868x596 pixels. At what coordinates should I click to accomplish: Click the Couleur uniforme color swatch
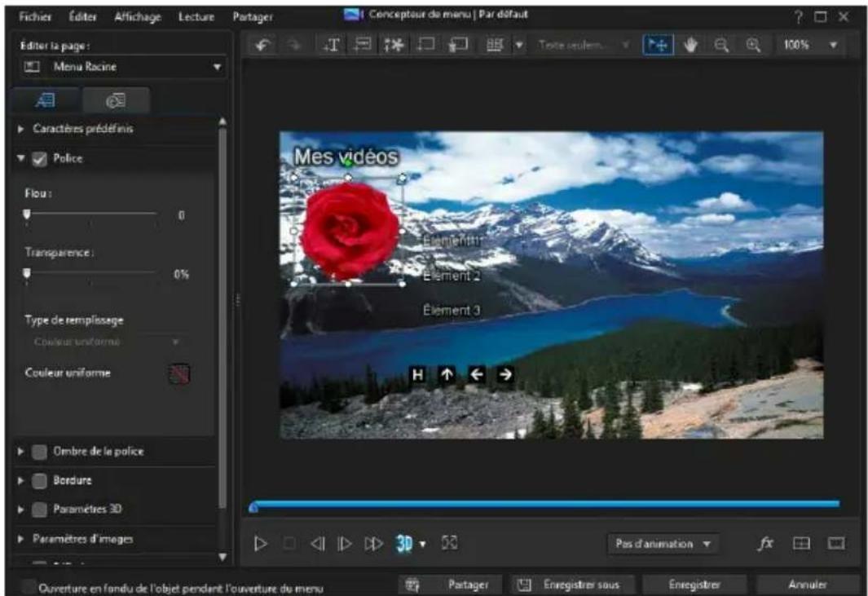click(178, 373)
